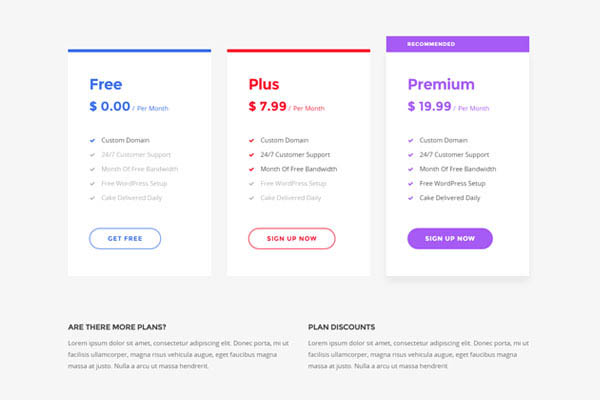Image resolution: width=600 pixels, height=400 pixels.
Task: Click the checkmark beside Plus 24/7 Customer Support
Action: click(x=251, y=155)
